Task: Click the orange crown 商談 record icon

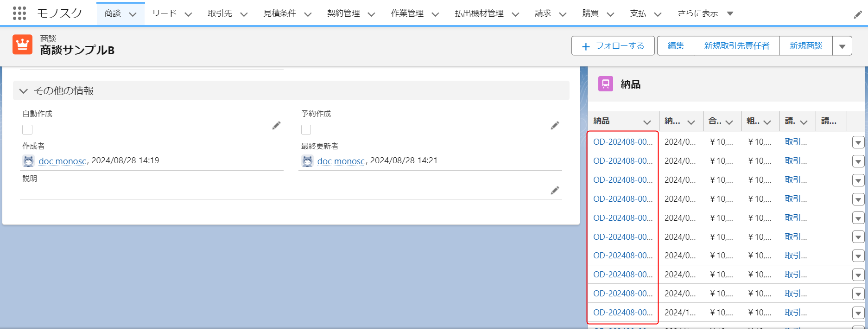Action: click(22, 45)
